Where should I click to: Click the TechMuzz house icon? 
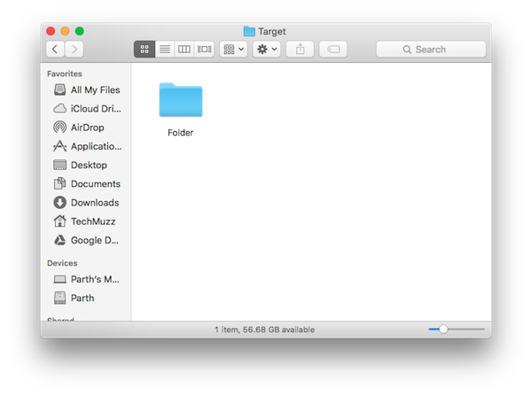point(59,221)
